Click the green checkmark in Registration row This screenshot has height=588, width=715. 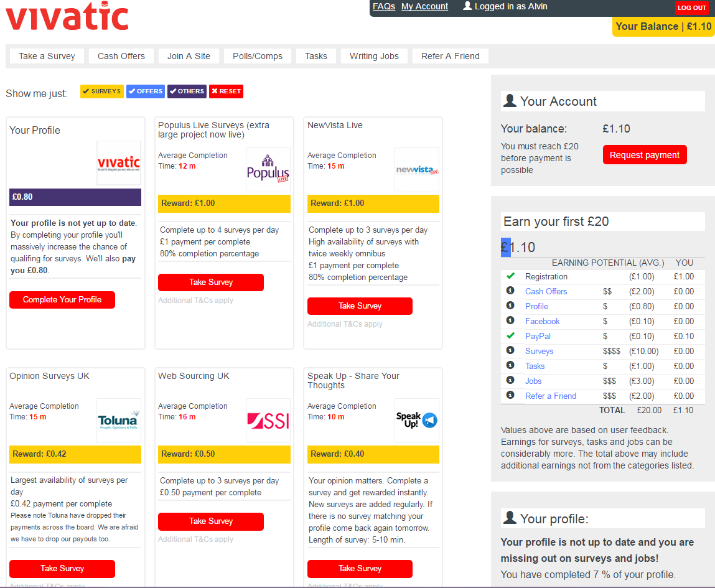511,276
